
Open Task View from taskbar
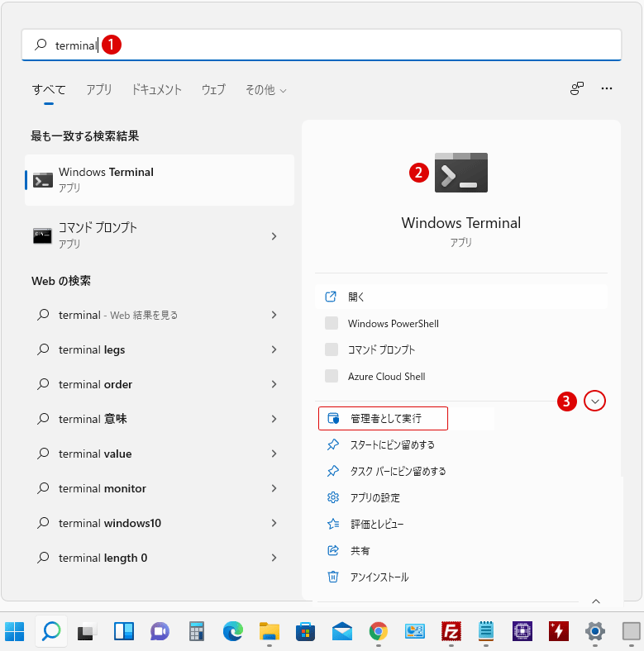[x=88, y=631]
